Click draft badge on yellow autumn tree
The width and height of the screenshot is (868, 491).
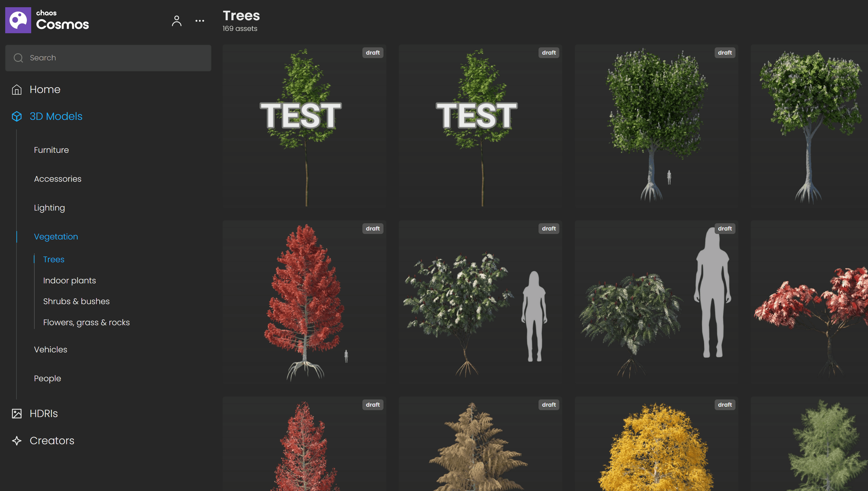pyautogui.click(x=725, y=405)
